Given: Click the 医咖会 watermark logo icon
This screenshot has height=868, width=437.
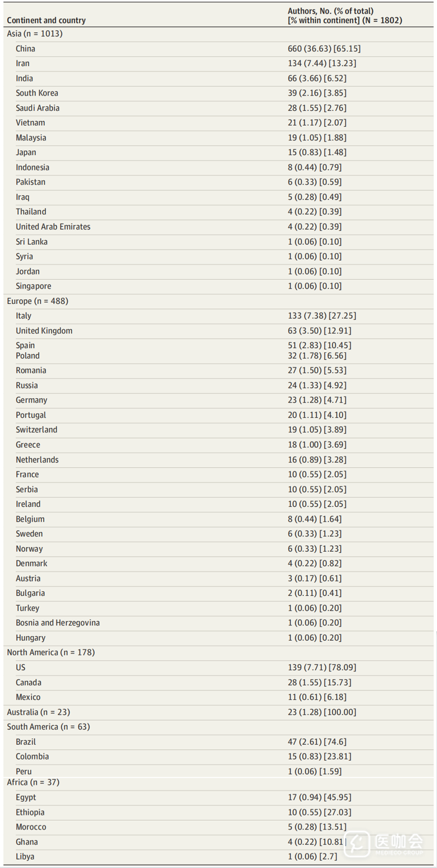Looking at the screenshot, I should click(357, 843).
